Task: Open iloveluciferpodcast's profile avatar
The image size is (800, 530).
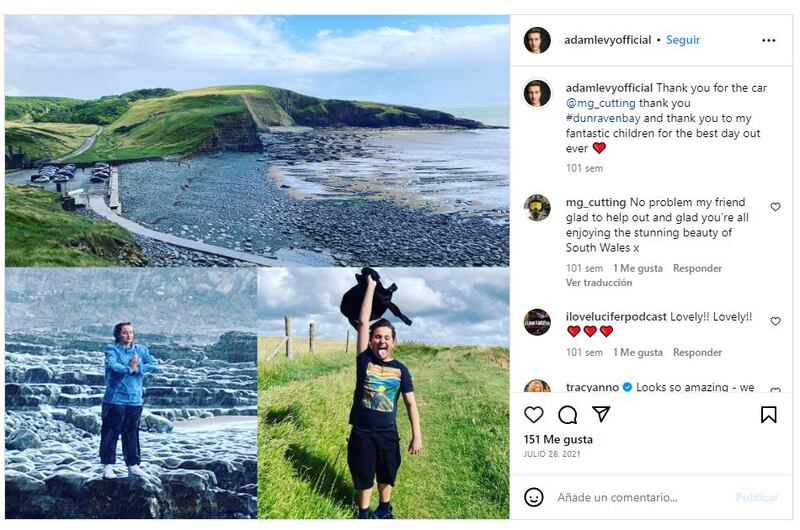Action: coord(537,322)
